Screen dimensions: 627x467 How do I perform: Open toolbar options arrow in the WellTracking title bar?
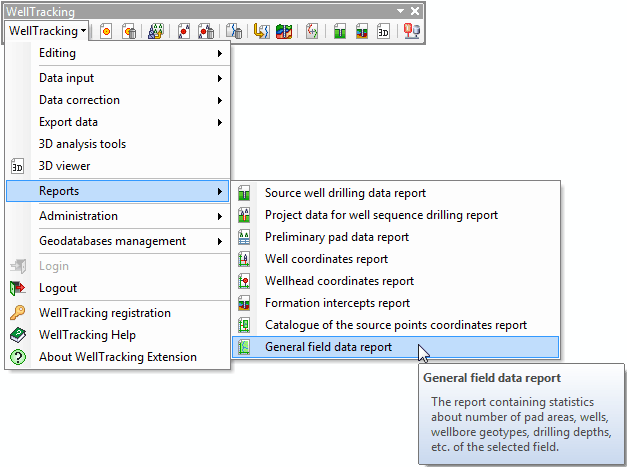400,11
